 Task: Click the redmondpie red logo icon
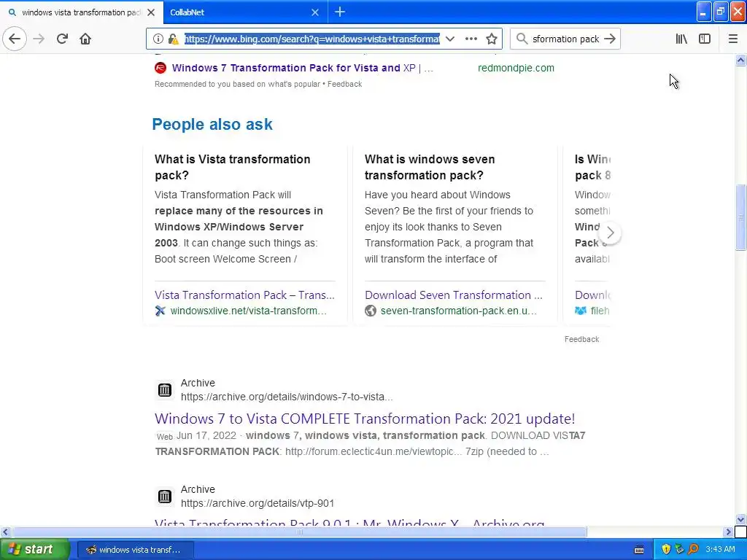coord(160,68)
